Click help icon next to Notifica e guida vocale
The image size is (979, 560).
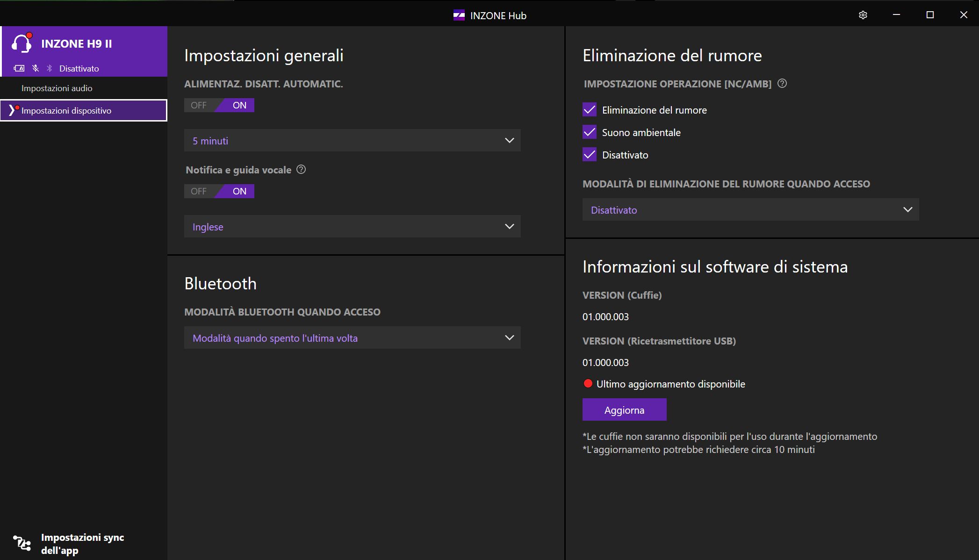[x=302, y=170]
